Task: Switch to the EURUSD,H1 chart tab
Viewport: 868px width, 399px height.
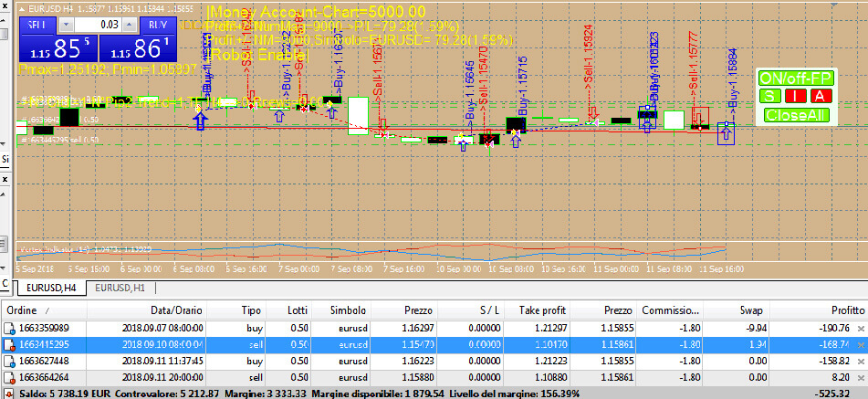Action: [120, 287]
